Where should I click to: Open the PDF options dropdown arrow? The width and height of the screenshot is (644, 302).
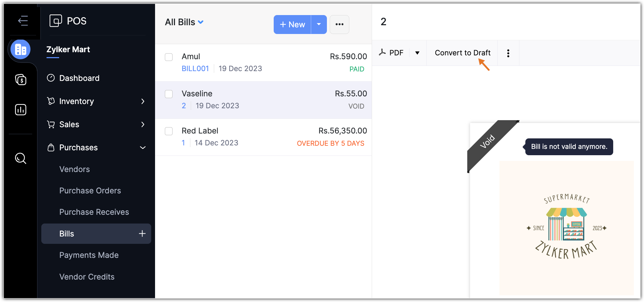[417, 53]
